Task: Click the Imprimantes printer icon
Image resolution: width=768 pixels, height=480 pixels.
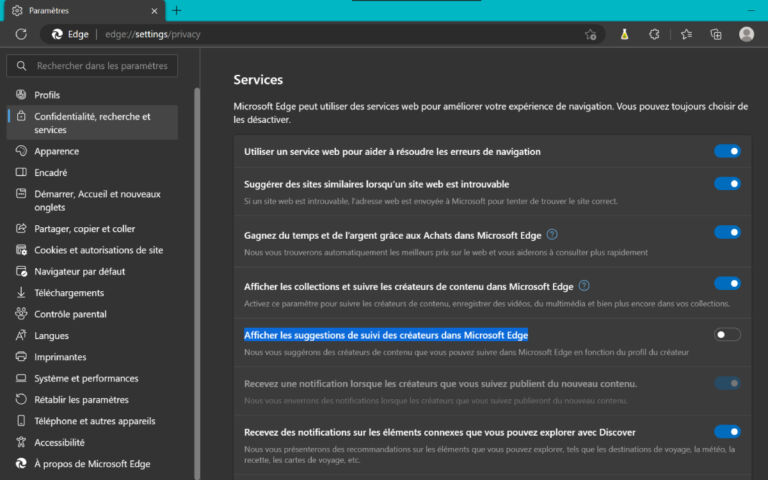Action: 21,357
